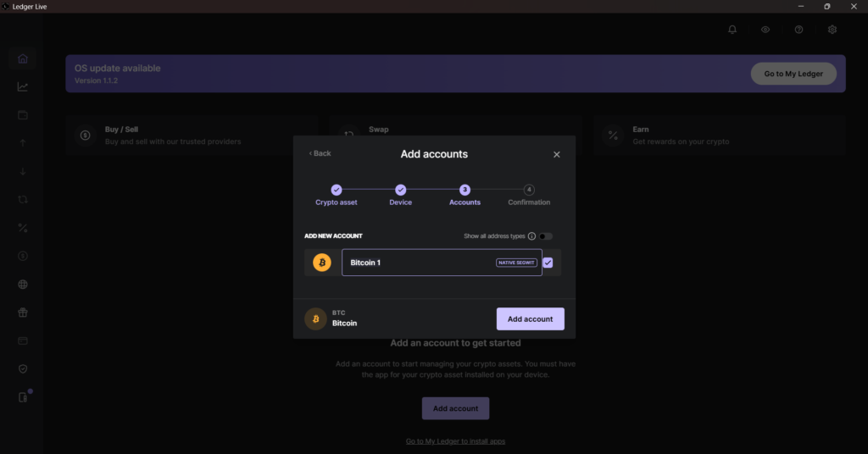Click the Send up-arrow sidebar icon
The image size is (868, 454).
[23, 143]
